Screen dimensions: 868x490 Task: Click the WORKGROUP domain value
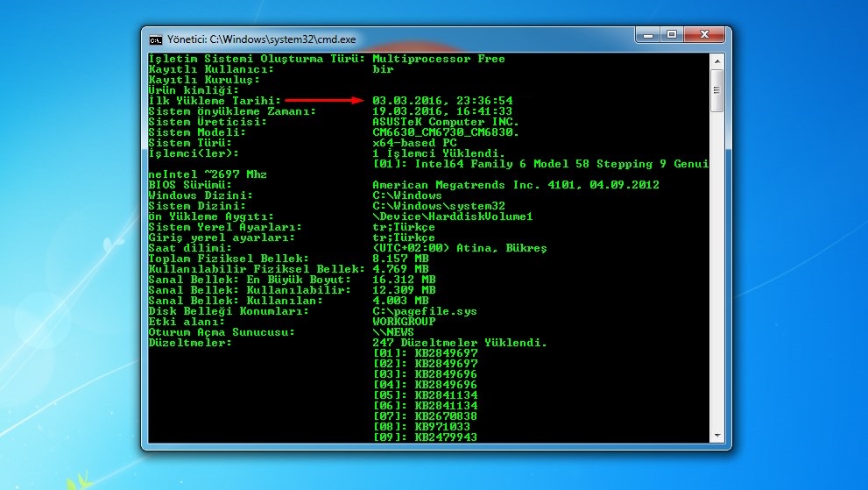coord(404,322)
